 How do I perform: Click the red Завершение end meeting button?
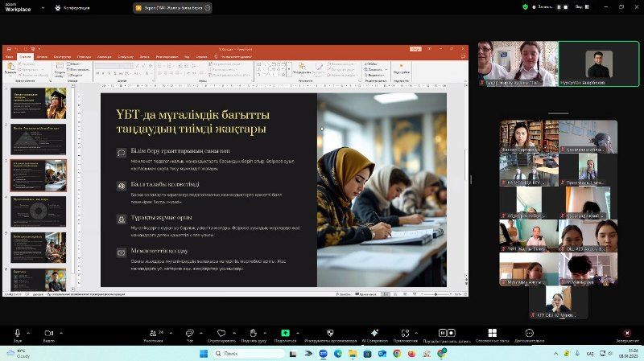click(628, 333)
